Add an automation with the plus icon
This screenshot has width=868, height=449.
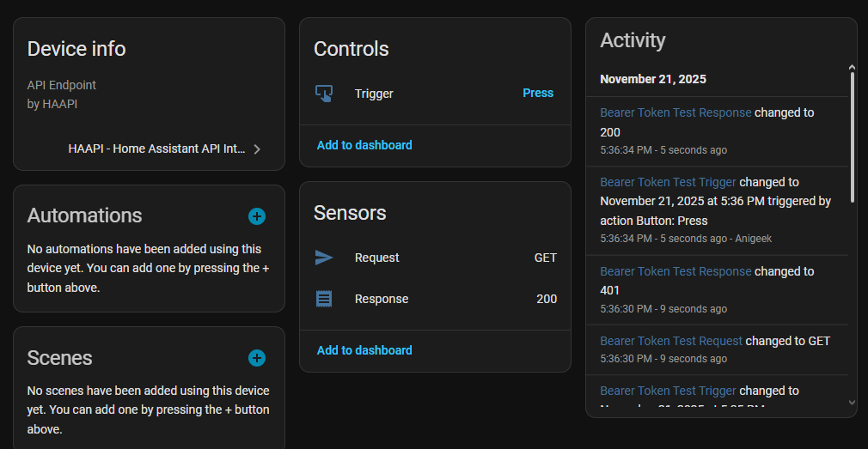tap(256, 216)
